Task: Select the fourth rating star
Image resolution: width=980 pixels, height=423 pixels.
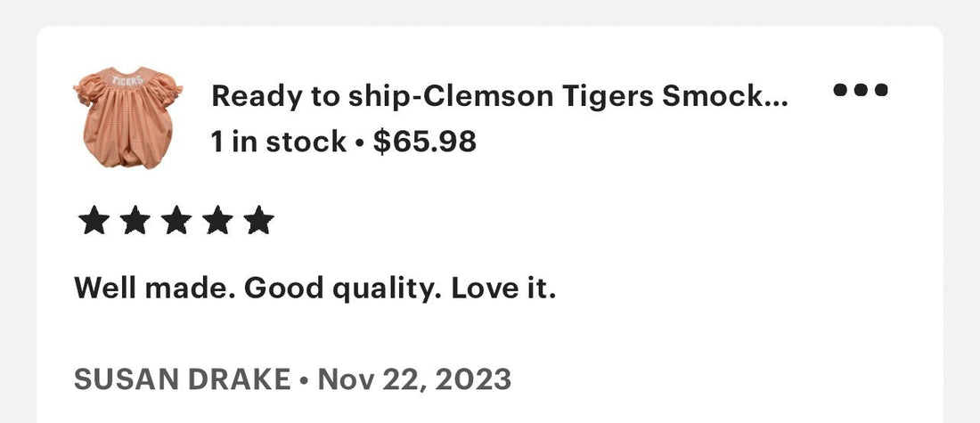Action: (x=218, y=221)
